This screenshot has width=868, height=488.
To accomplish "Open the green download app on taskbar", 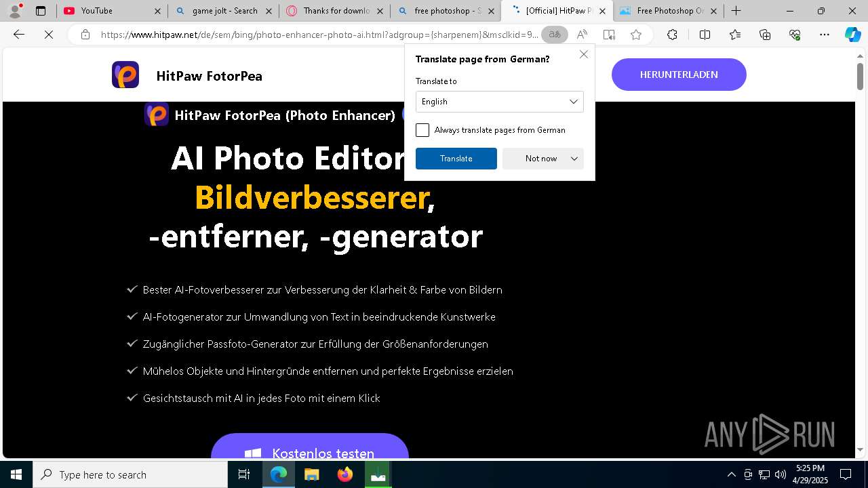I will [378, 474].
